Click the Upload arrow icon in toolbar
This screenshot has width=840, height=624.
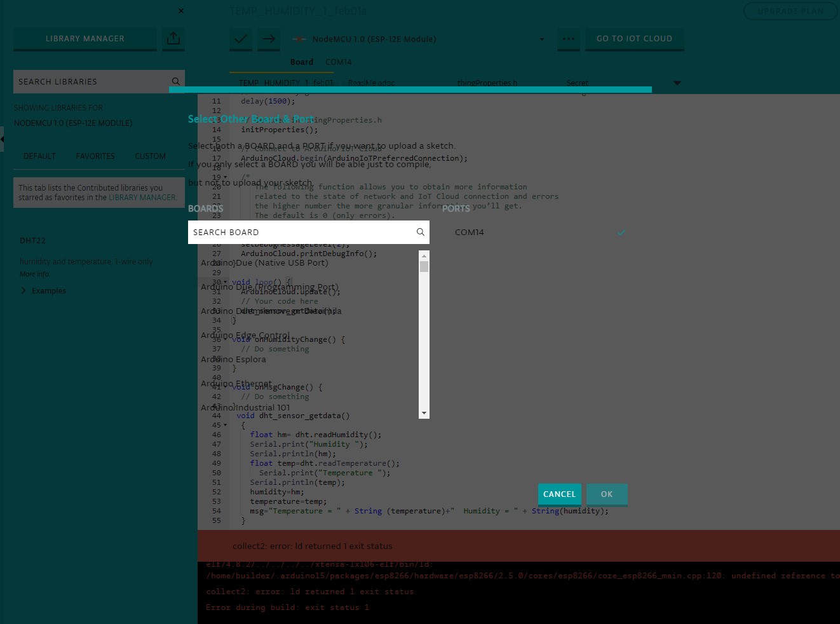point(269,39)
